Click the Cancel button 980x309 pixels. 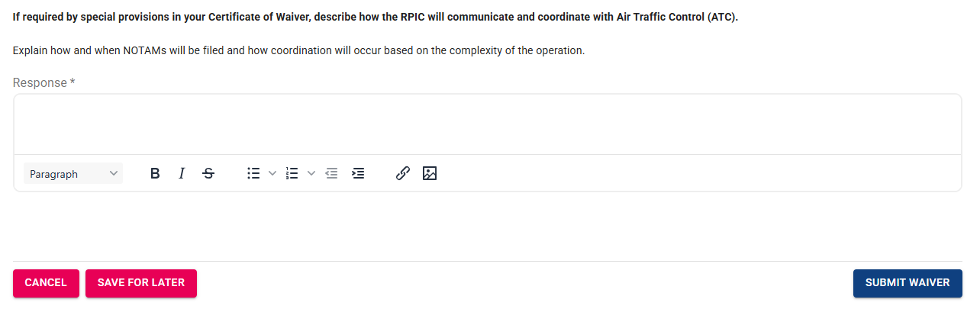tap(46, 283)
